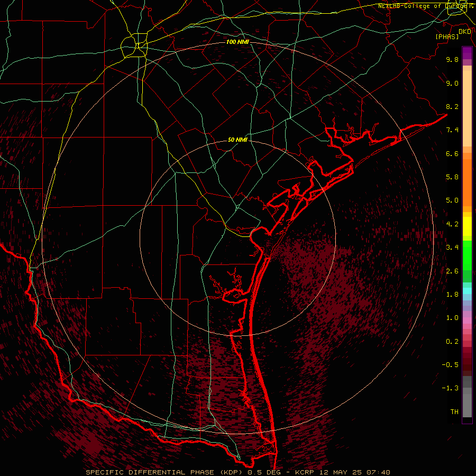
Task: Select the 7.4 value on the color scale
Action: click(452, 130)
